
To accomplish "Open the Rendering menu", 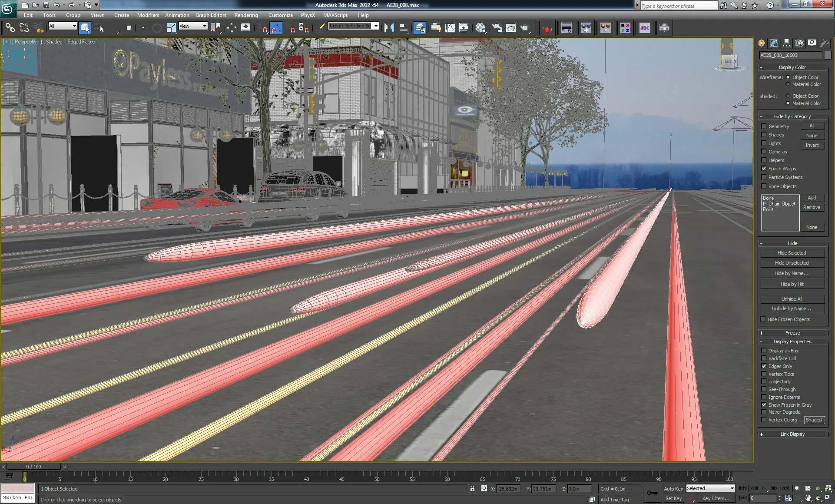I will (x=246, y=15).
